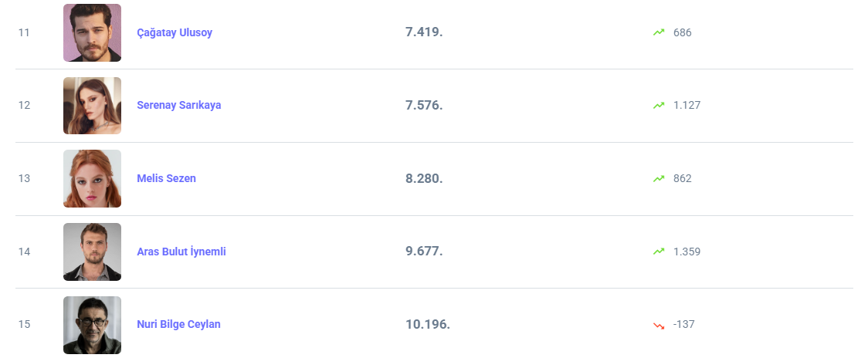Click the rank number 13
The width and height of the screenshot is (868, 358).
(24, 178)
